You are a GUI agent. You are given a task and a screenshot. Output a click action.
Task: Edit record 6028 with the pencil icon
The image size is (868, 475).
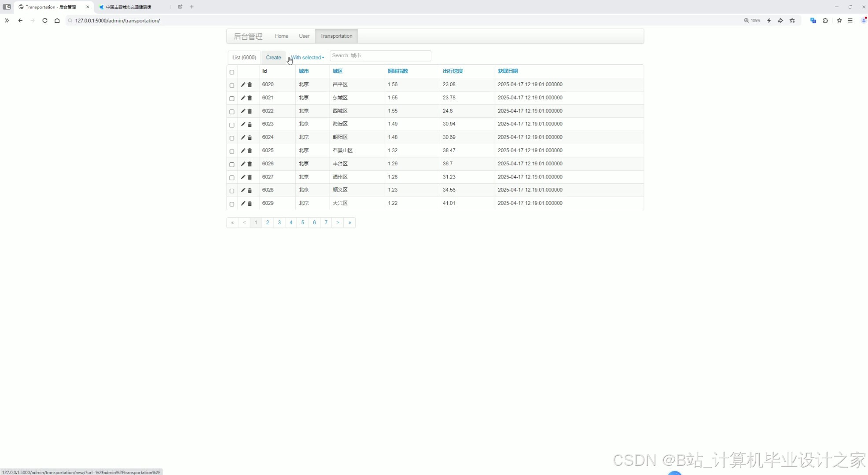[243, 190]
